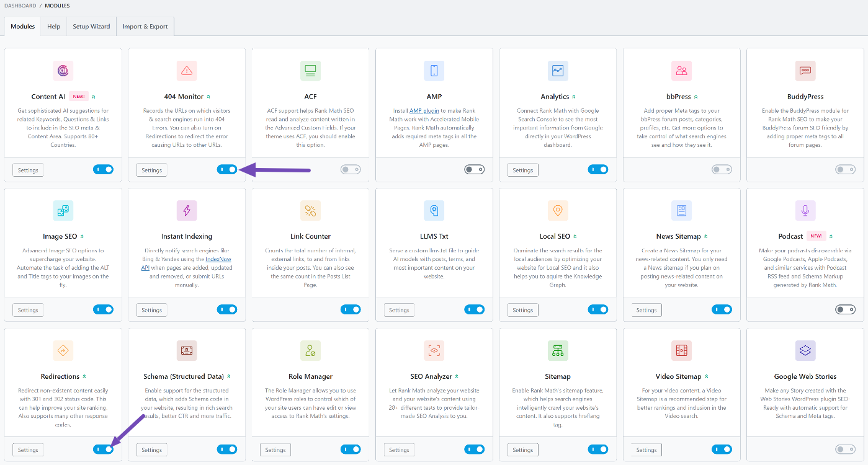Click the Podcast microphone icon

pos(805,211)
